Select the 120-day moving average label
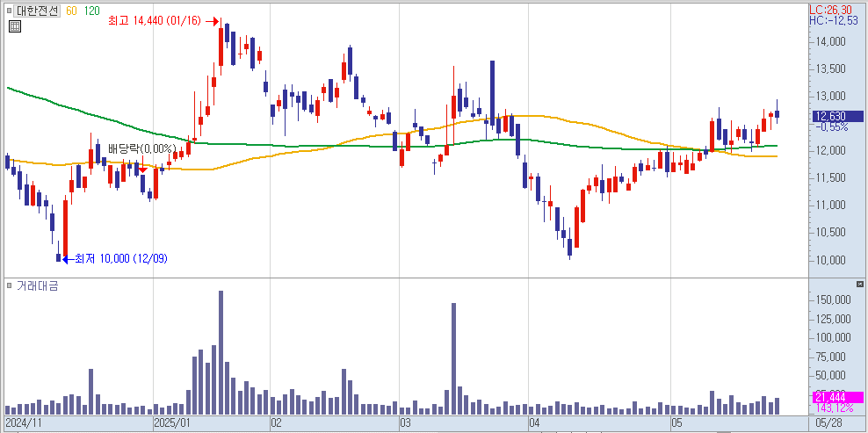Image resolution: width=868 pixels, height=433 pixels. pos(92,11)
